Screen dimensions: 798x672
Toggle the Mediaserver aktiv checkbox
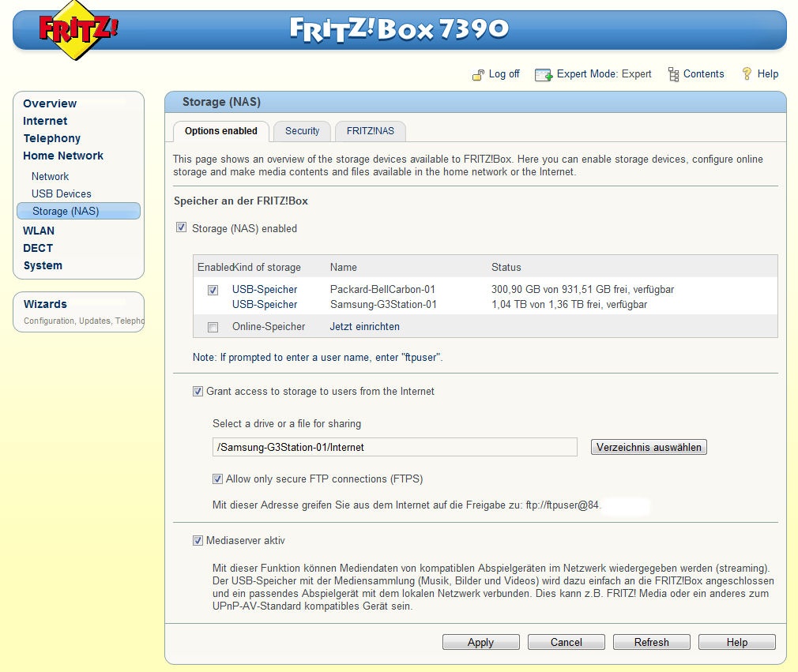198,540
